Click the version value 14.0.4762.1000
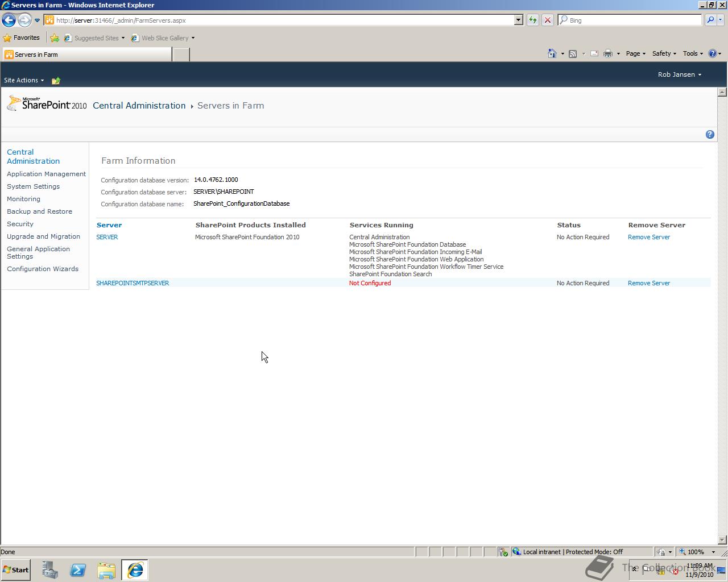The image size is (728, 582). [x=216, y=180]
